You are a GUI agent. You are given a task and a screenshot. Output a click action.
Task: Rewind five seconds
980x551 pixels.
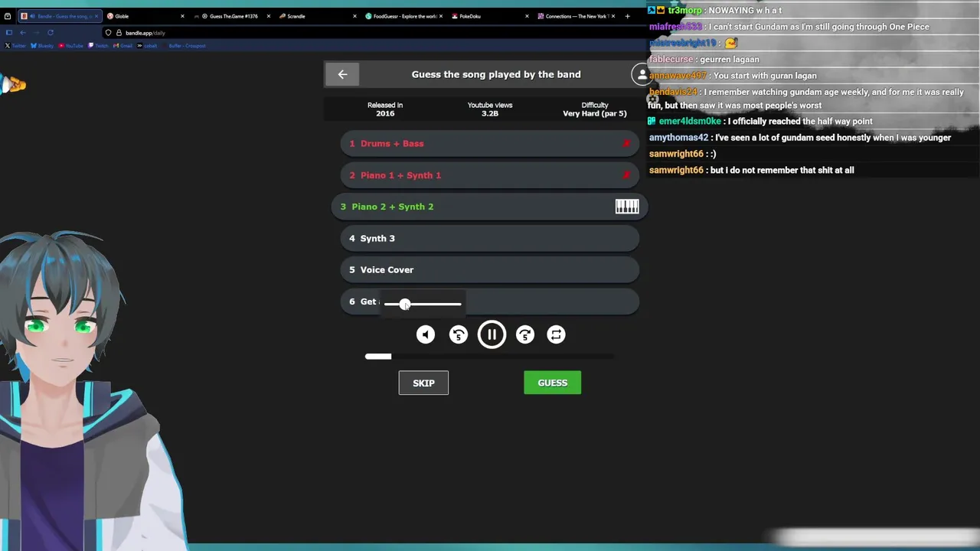pos(459,334)
